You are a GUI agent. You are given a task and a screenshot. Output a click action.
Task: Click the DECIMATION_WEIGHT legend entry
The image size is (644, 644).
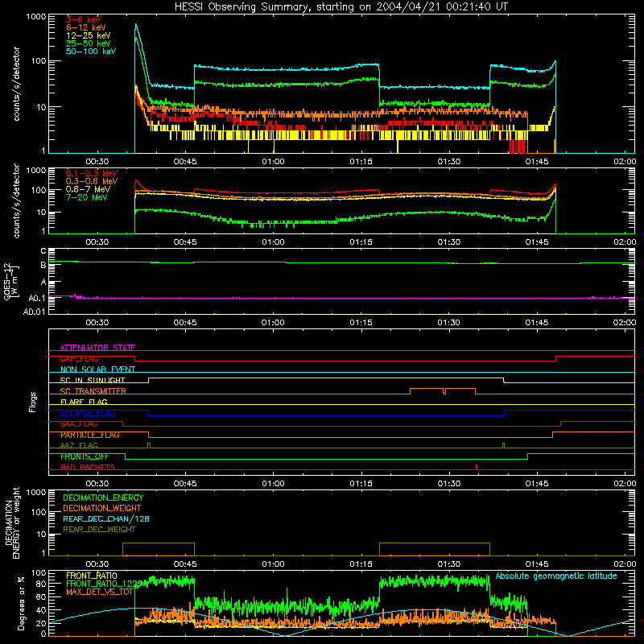point(102,508)
